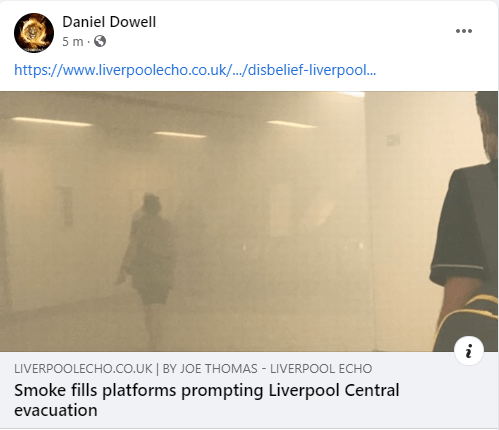The height and width of the screenshot is (430, 499).
Task: Open the smoke-filled station preview image
Action: [x=249, y=221]
